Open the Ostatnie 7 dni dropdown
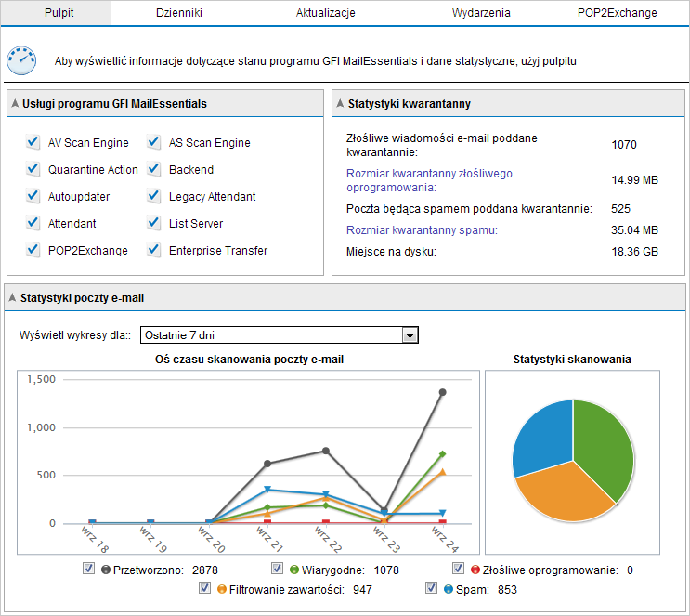Image resolution: width=690 pixels, height=616 pixels. tap(409, 335)
